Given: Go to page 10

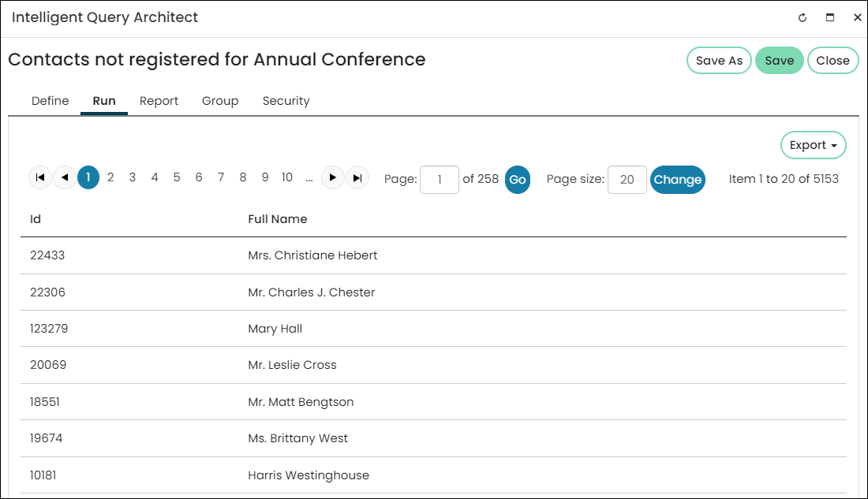Looking at the screenshot, I should 286,177.
